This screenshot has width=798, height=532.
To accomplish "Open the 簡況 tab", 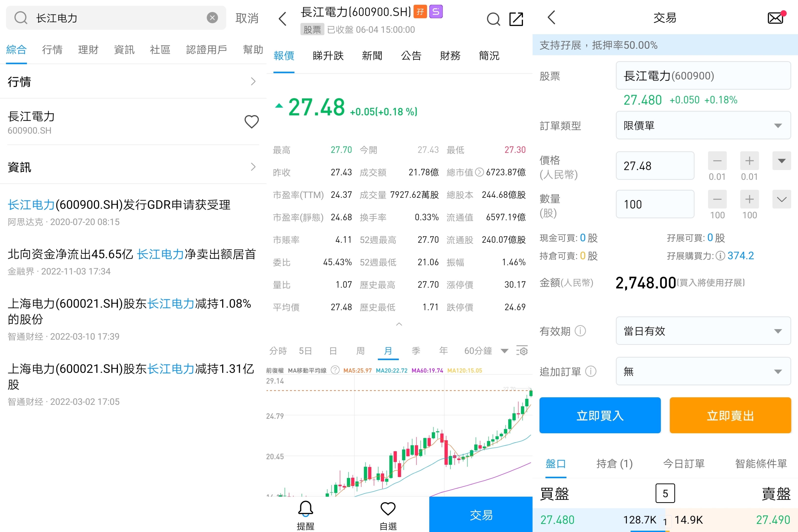I will pos(489,55).
